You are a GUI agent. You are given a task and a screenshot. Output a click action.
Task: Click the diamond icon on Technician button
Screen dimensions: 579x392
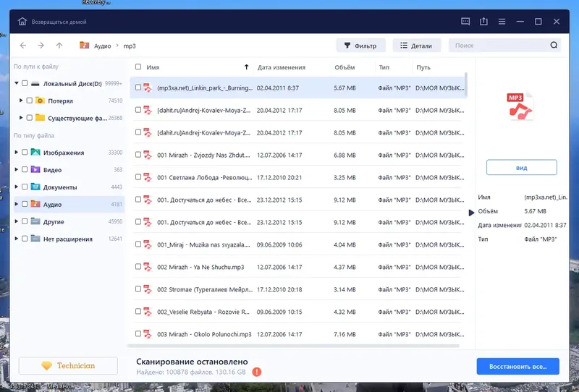[x=47, y=365]
